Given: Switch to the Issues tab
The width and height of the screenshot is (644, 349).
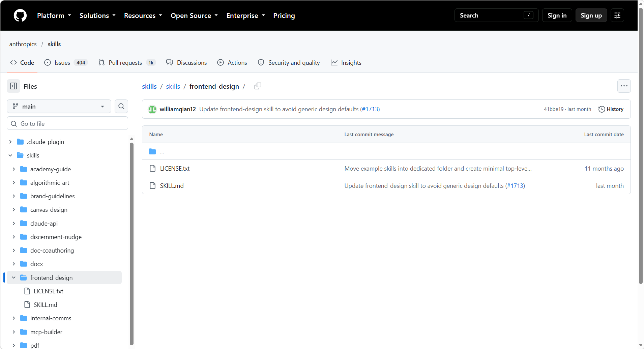Looking at the screenshot, I should point(66,62).
